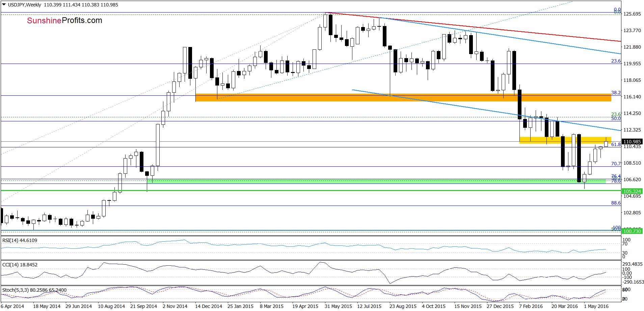Click the 29 Jun 2014 date label
Image resolution: width=644 pixels, height=311 pixels.
[79, 306]
